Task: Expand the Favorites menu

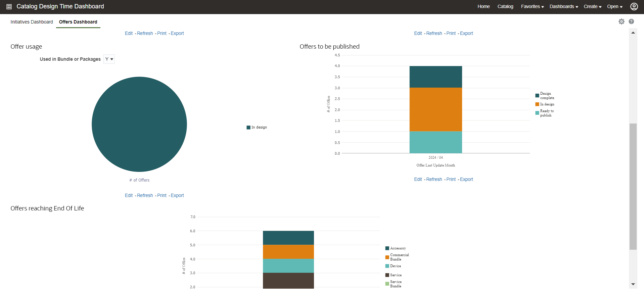Action: 532,6
